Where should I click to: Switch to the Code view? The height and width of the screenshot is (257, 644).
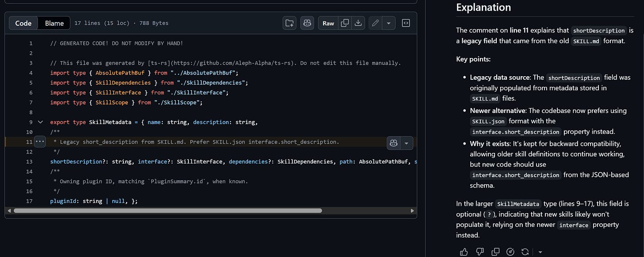[x=23, y=23]
